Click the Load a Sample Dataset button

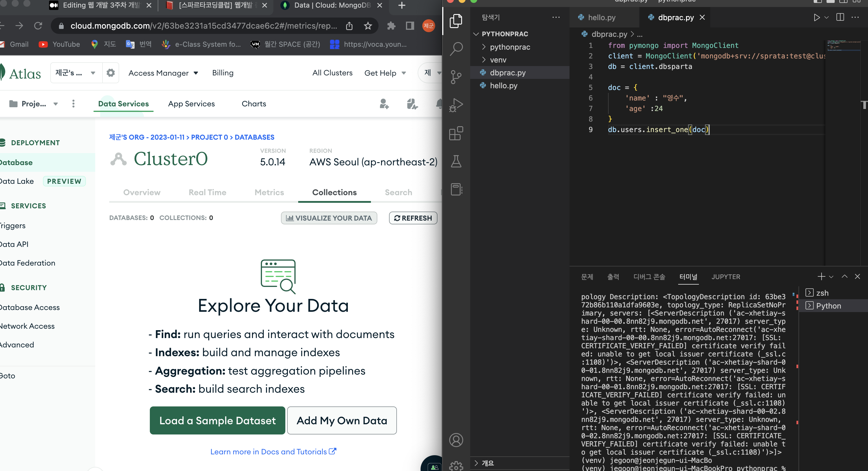217,420
